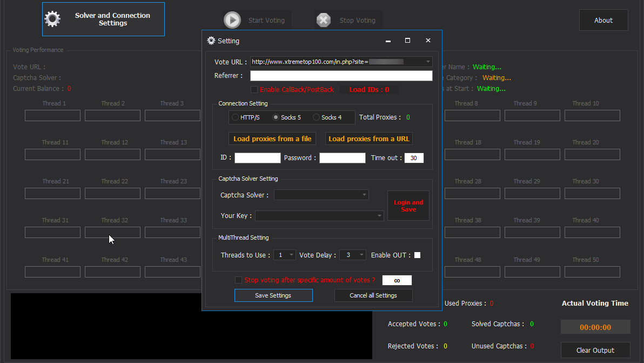Screen dimensions: 644x363
Task: Click the Login and Save button
Action: coord(408,206)
